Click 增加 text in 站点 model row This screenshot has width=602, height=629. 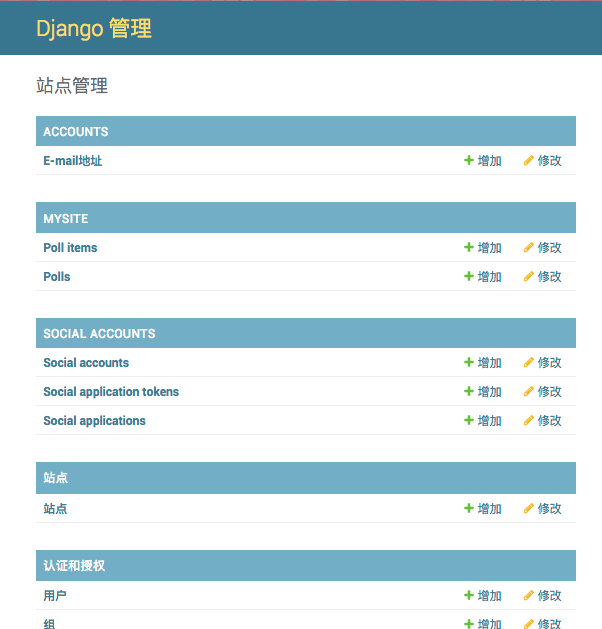(490, 509)
